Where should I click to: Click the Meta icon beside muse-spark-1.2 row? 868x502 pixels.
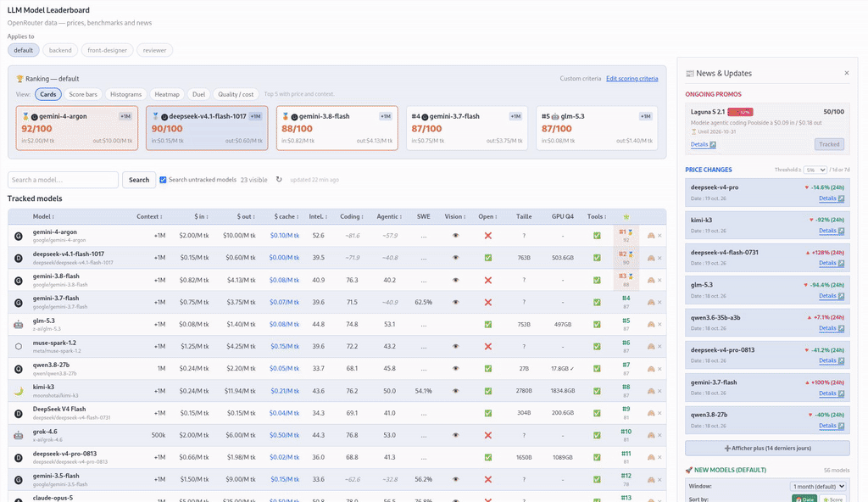pos(19,347)
